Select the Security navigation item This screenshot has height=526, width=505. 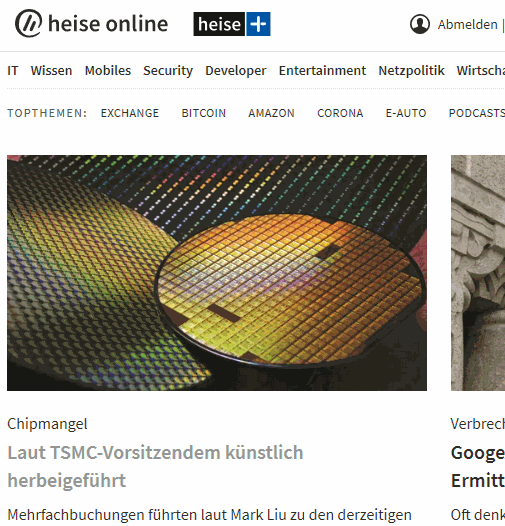coord(168,71)
